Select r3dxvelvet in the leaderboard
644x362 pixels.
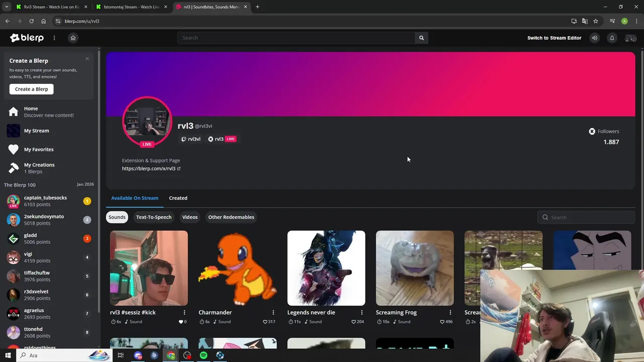pos(49,295)
